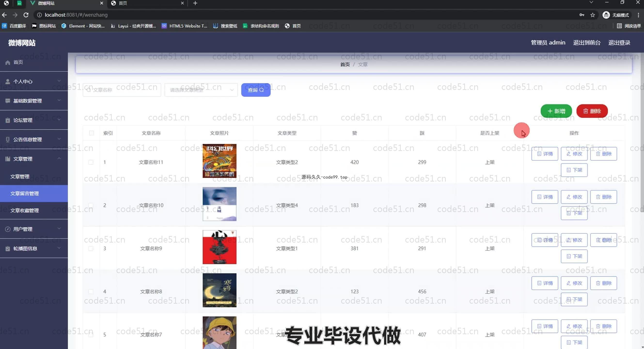The width and height of the screenshot is (644, 349).
Task: Click the green 新增 button
Action: pos(556,111)
